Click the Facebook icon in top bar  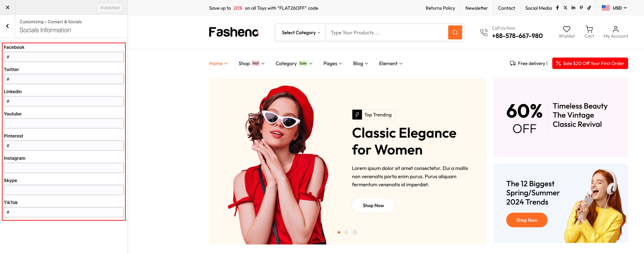pyautogui.click(x=558, y=8)
